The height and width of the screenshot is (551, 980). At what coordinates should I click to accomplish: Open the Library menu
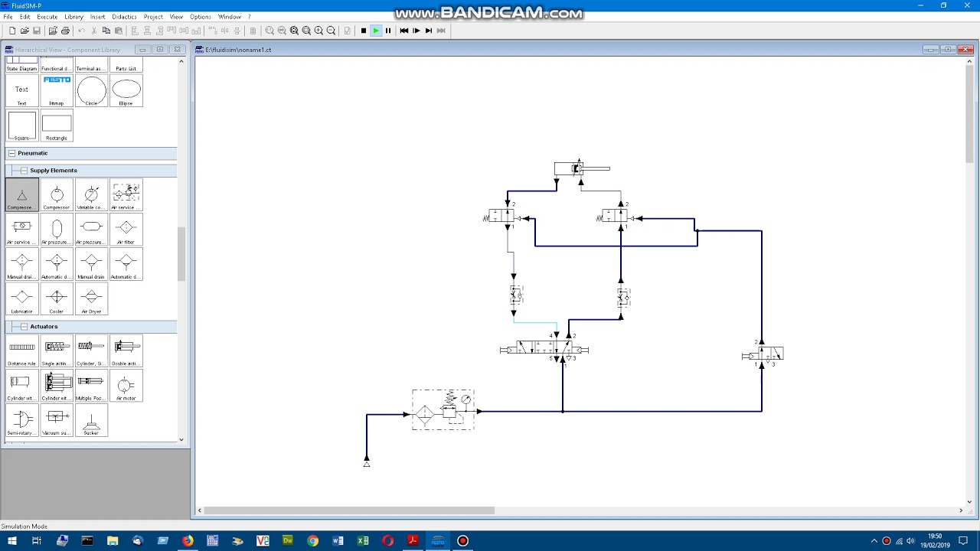73,17
